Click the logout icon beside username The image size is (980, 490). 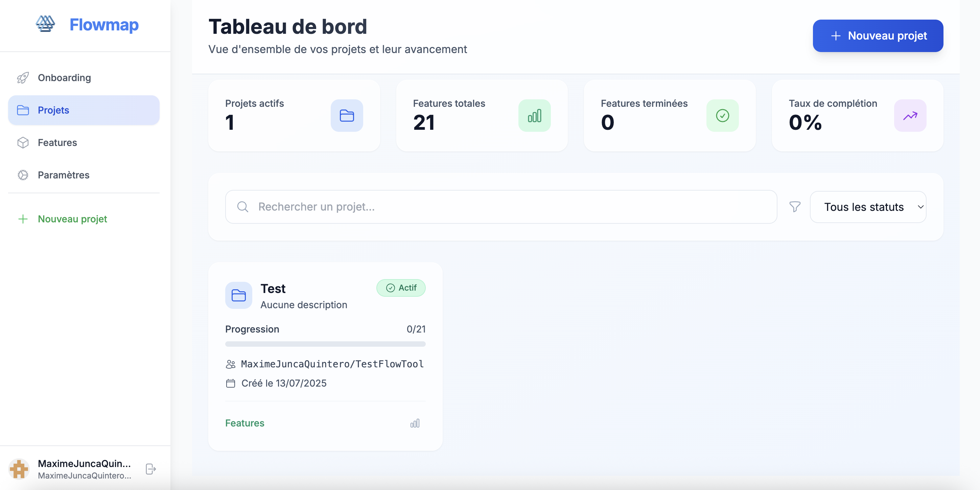(x=151, y=469)
